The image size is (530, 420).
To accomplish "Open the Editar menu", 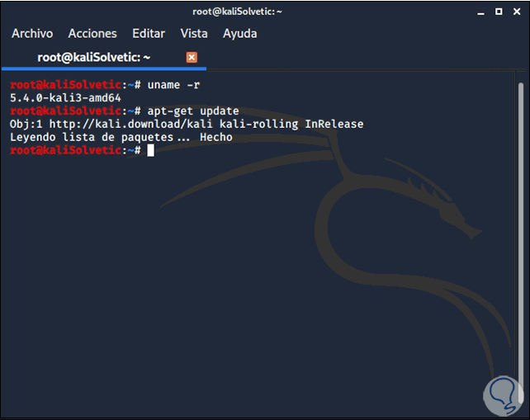I will point(149,34).
